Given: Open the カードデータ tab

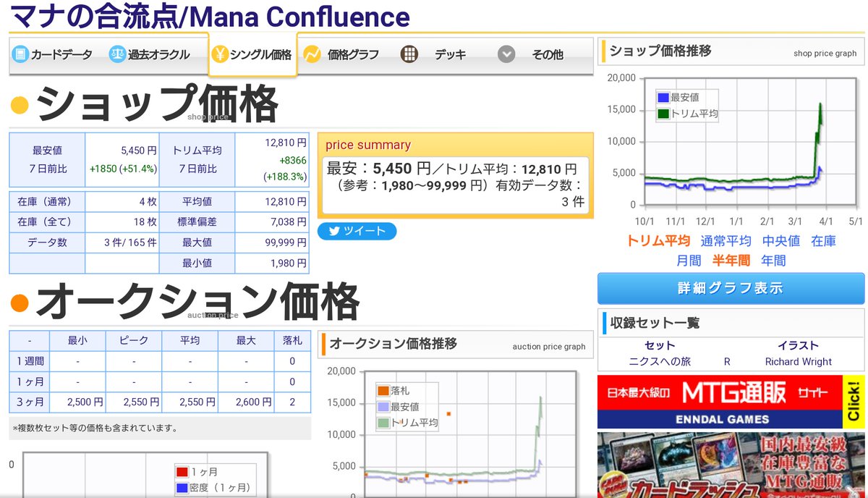Looking at the screenshot, I should (53, 54).
